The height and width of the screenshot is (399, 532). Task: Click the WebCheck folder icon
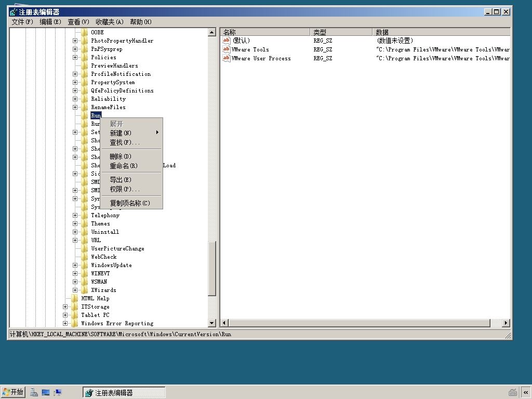point(85,257)
